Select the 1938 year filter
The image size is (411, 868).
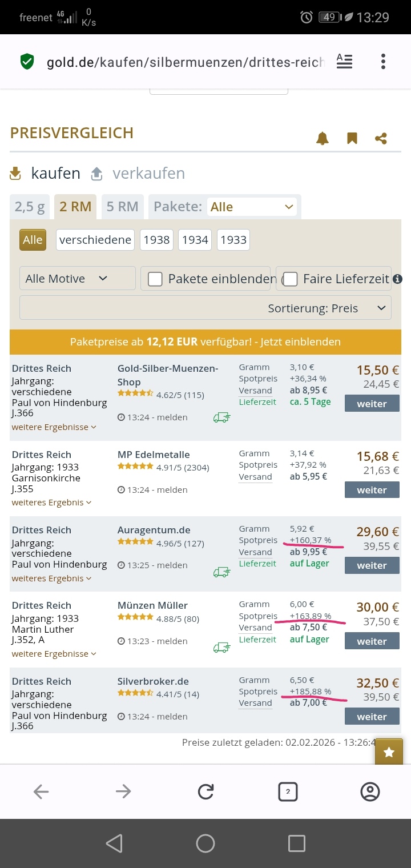coord(156,240)
